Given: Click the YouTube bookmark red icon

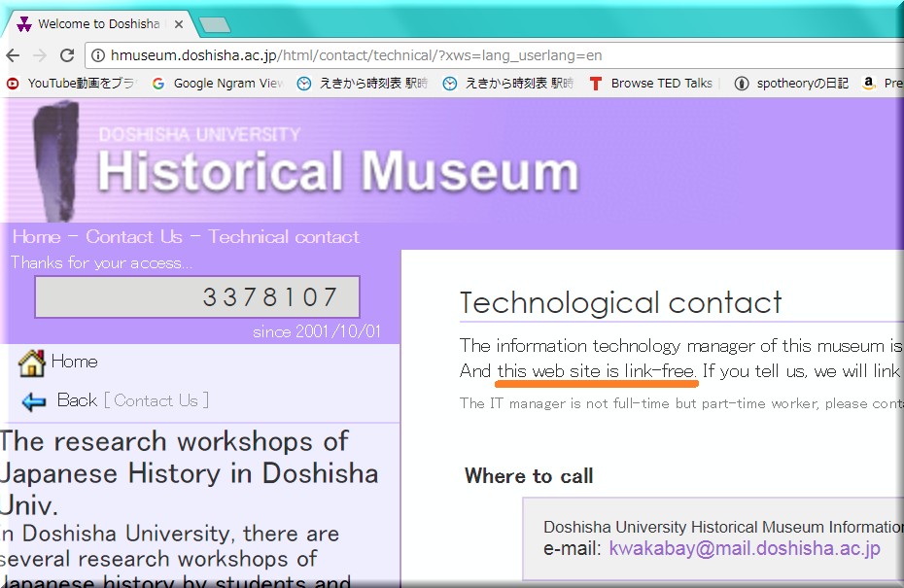Looking at the screenshot, I should coord(13,84).
